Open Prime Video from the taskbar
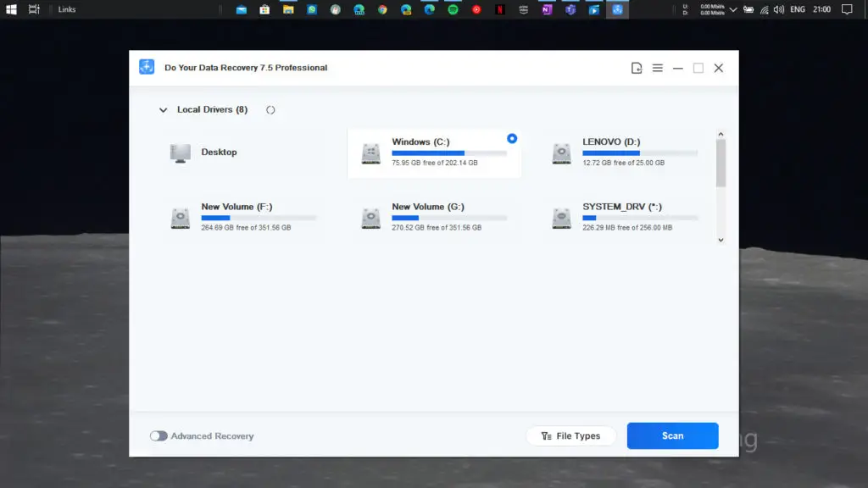The width and height of the screenshot is (868, 488). (x=524, y=9)
